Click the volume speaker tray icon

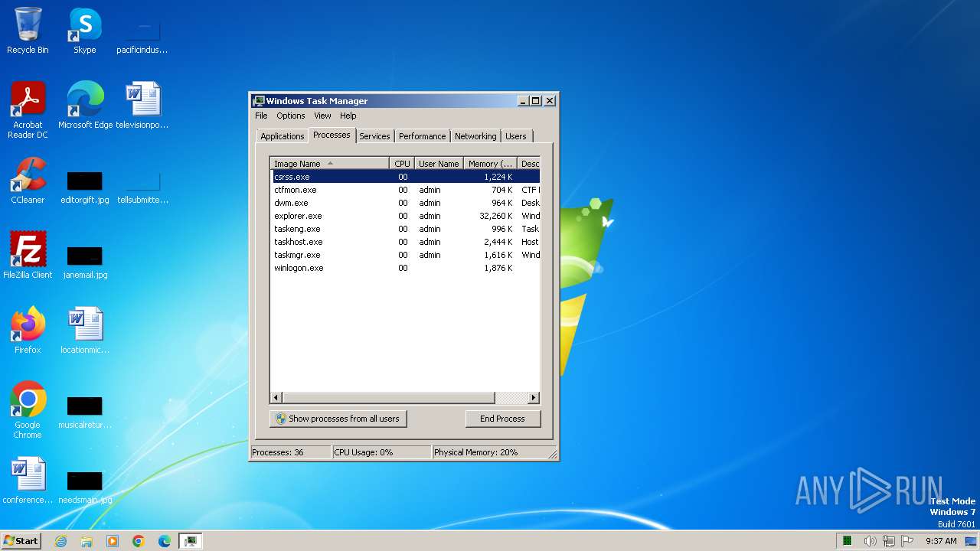pyautogui.click(x=871, y=541)
